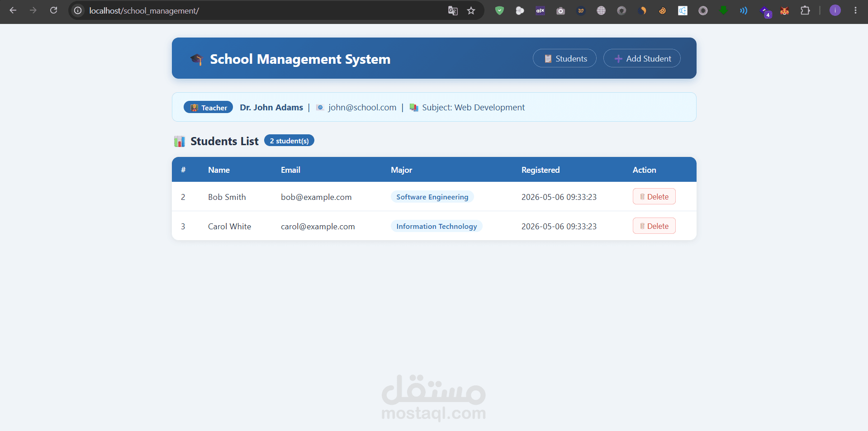This screenshot has height=431, width=868.
Task: Click the Action column header
Action: (x=644, y=170)
